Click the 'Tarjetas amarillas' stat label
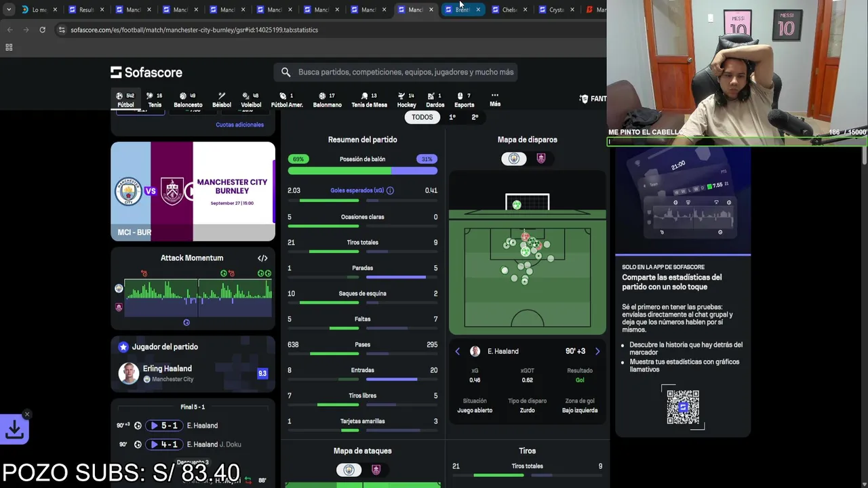 pyautogui.click(x=362, y=421)
